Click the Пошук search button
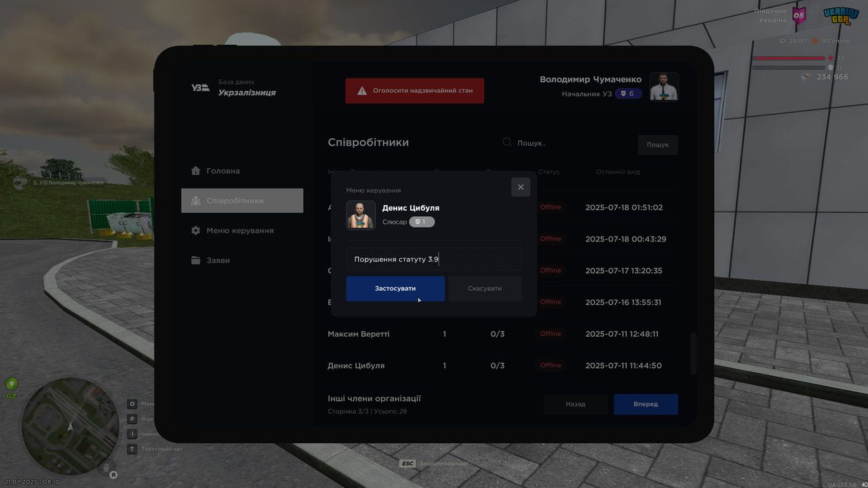868x488 pixels. pos(658,144)
